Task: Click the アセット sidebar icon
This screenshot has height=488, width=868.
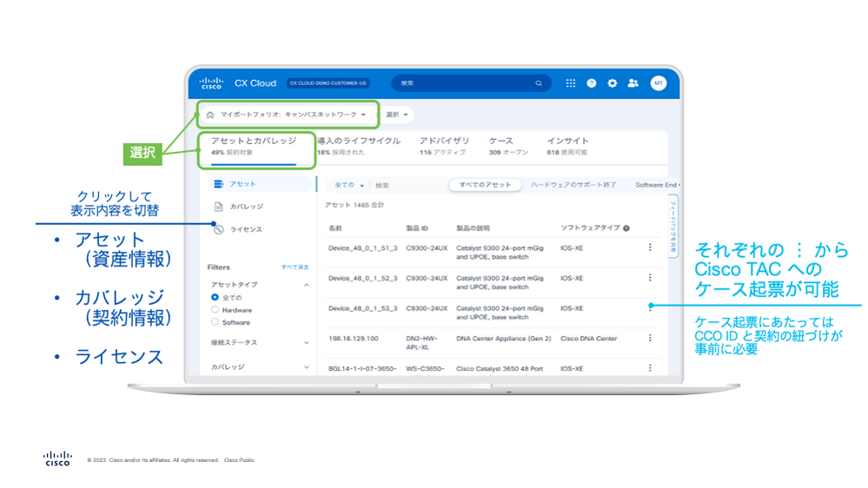Action: tap(219, 184)
